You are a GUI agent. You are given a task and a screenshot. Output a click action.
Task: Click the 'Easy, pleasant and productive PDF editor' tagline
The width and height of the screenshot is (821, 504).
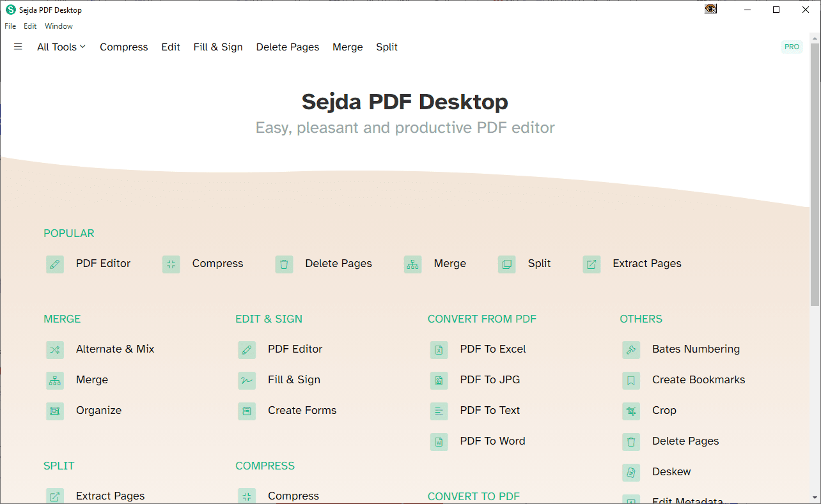(x=405, y=128)
